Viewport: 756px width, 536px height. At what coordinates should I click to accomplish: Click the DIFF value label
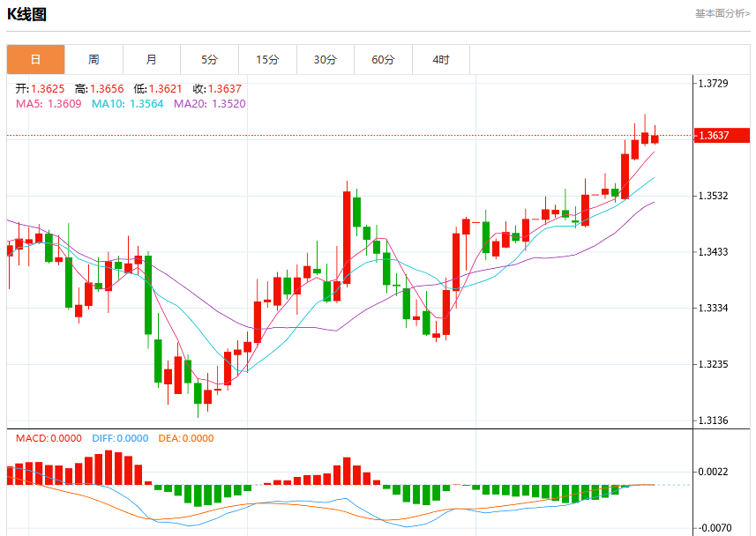(120, 438)
